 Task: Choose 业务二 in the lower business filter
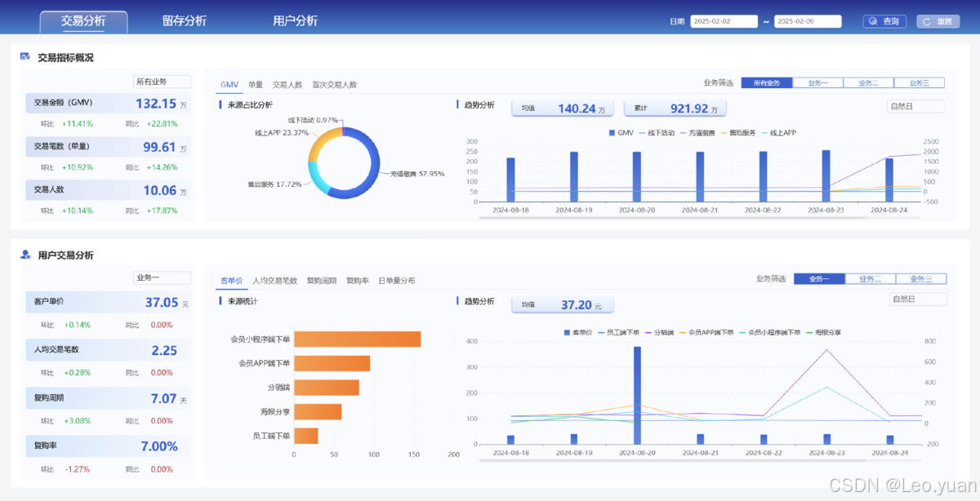click(870, 278)
